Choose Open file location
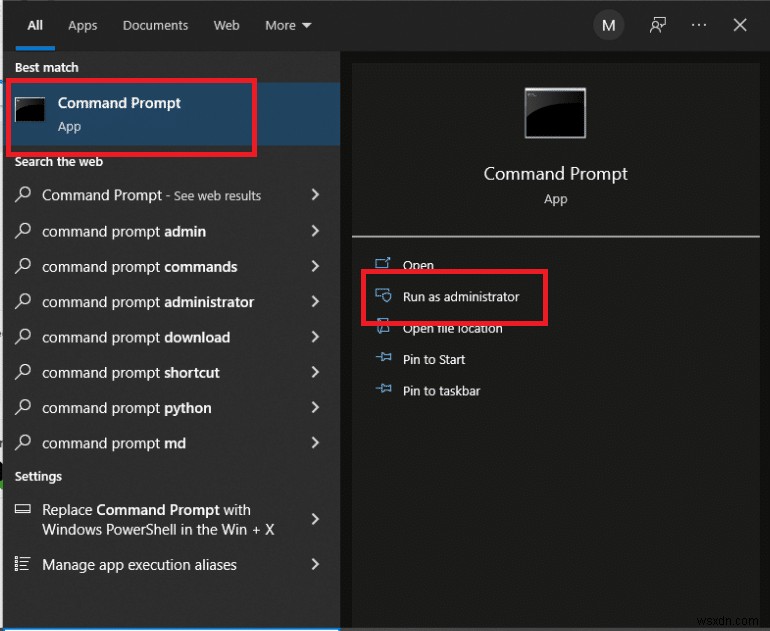 [452, 328]
